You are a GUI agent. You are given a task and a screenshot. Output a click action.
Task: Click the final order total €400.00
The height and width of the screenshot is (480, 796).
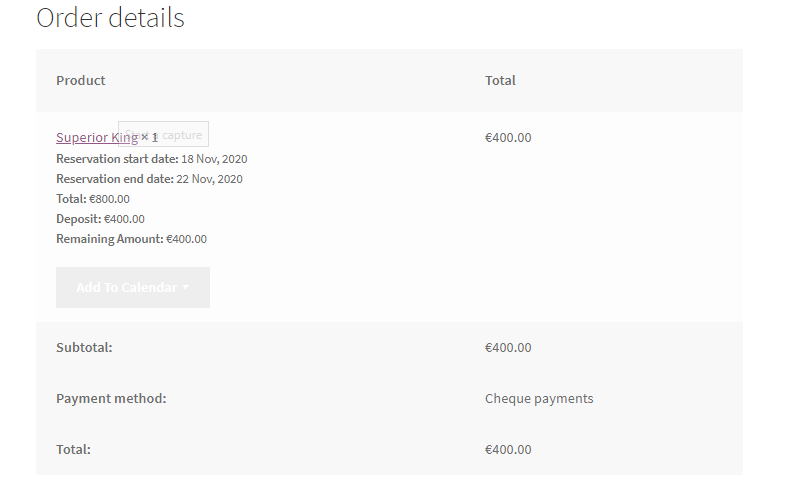coord(508,450)
